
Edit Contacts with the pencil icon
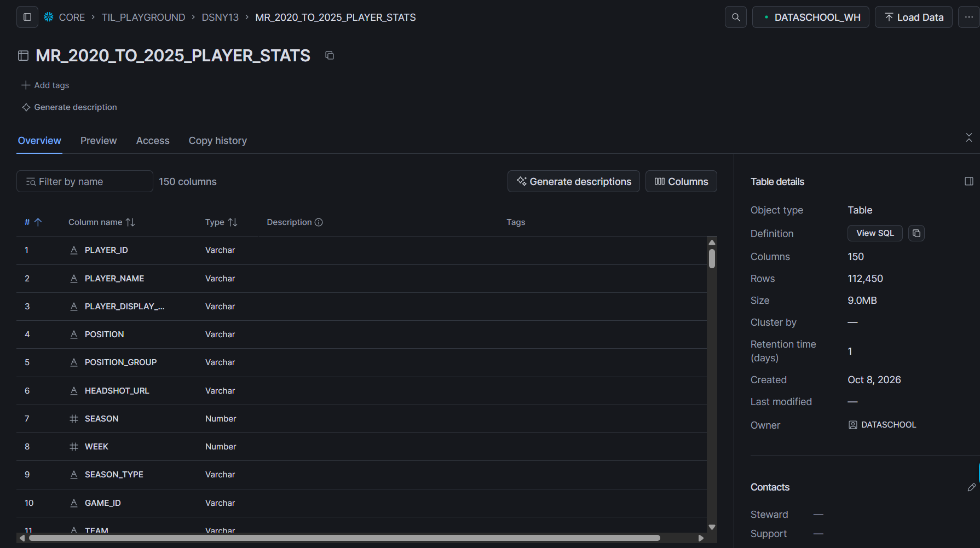(x=971, y=487)
